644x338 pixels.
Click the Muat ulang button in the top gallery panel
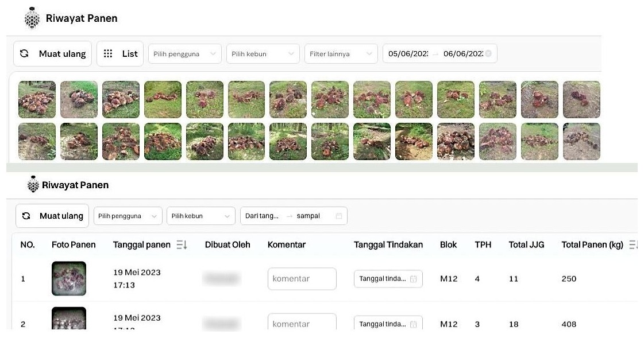tap(53, 54)
